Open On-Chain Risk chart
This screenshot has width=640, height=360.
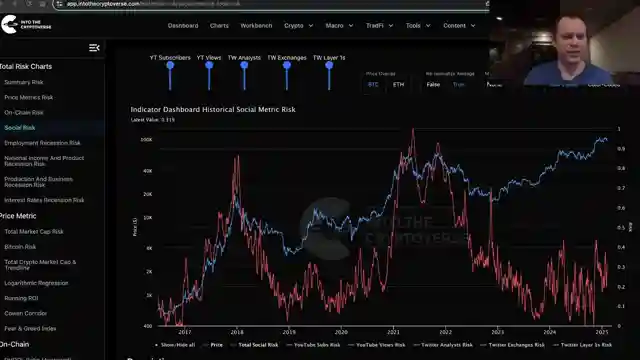pos(24,112)
